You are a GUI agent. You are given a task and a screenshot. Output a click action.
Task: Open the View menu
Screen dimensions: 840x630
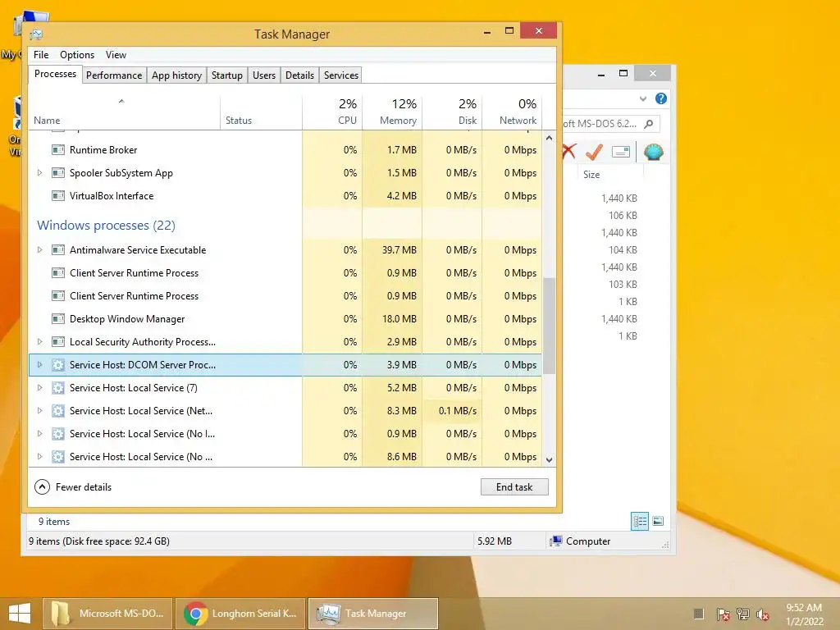click(116, 55)
